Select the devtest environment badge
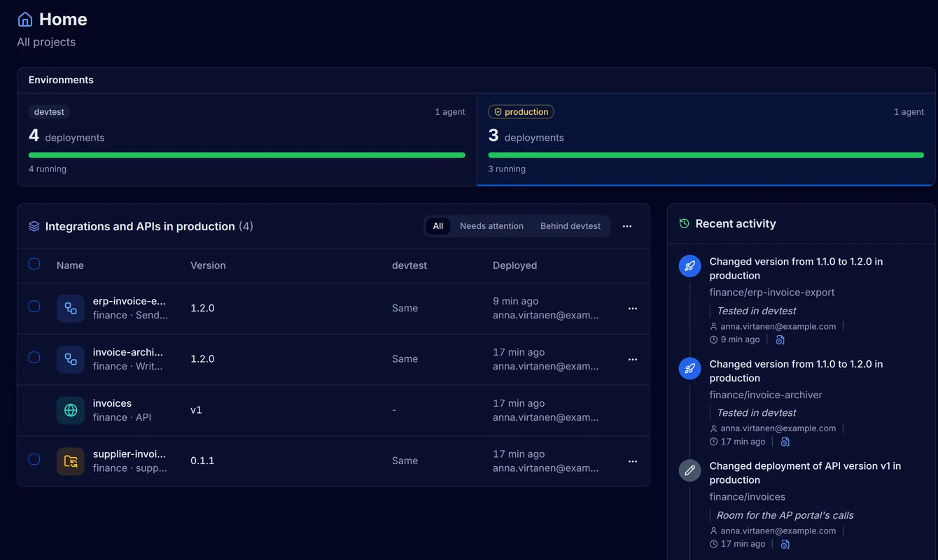 point(49,112)
